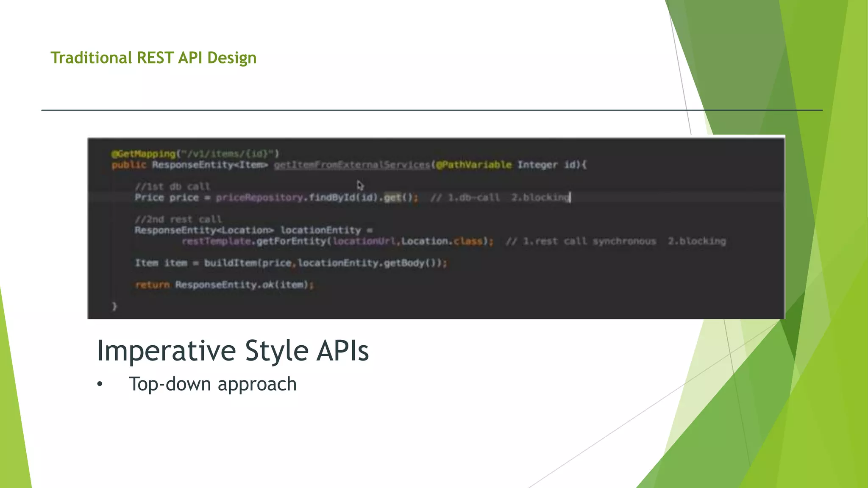Viewport: 868px width, 488px height.
Task: Click the @GetMapping annotation line in code
Action: click(x=195, y=153)
